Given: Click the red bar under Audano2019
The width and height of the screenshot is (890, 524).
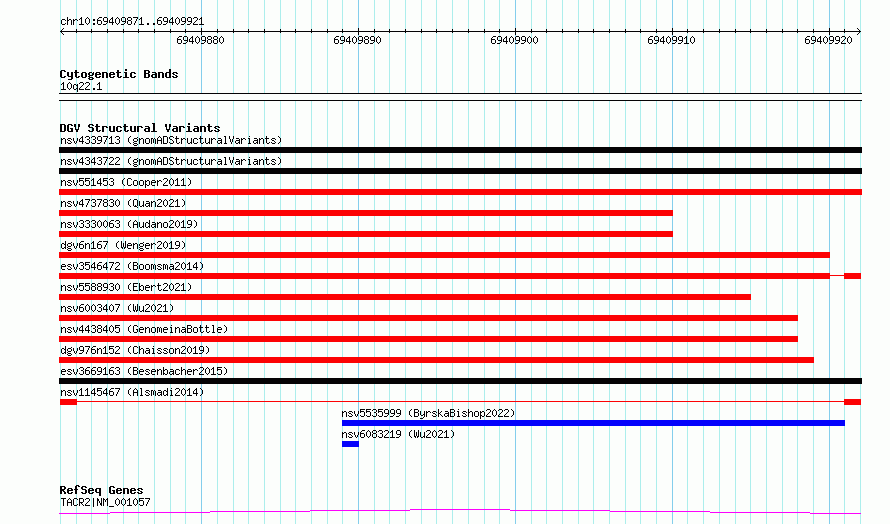Looking at the screenshot, I should [366, 234].
